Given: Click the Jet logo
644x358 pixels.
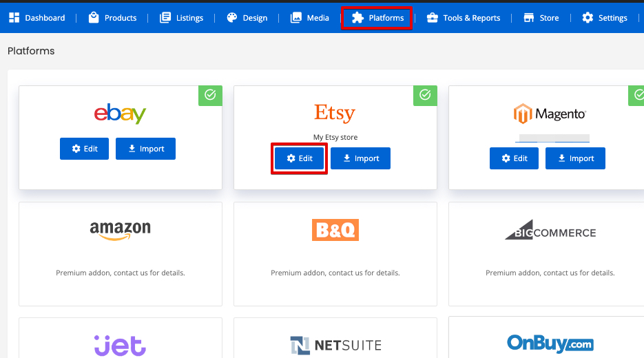Looking at the screenshot, I should 120,346.
